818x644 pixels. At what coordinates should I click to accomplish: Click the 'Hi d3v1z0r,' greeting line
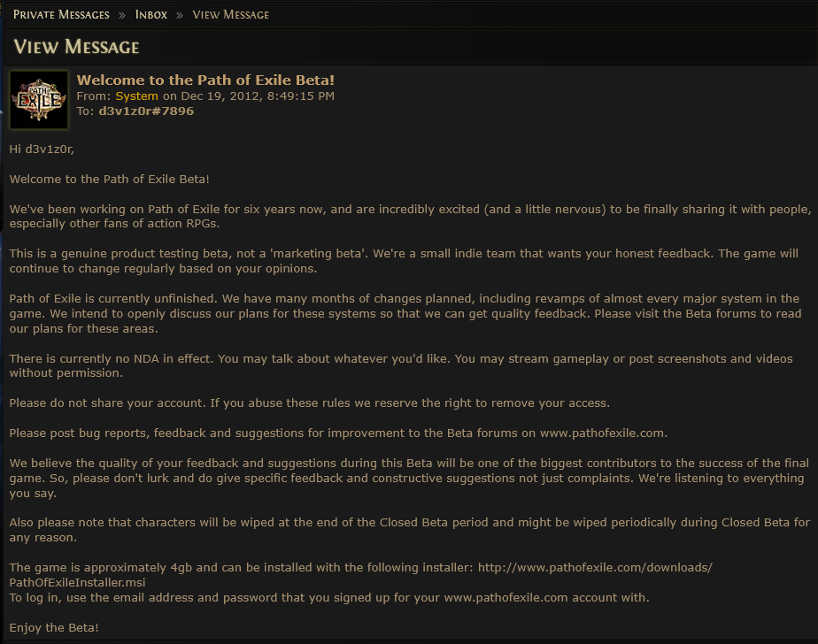[42, 149]
